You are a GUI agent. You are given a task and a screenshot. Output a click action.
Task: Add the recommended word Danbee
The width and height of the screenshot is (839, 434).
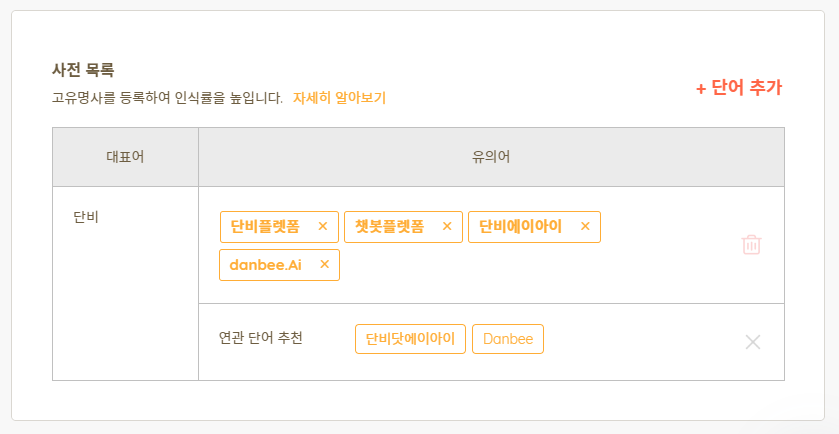(508, 339)
